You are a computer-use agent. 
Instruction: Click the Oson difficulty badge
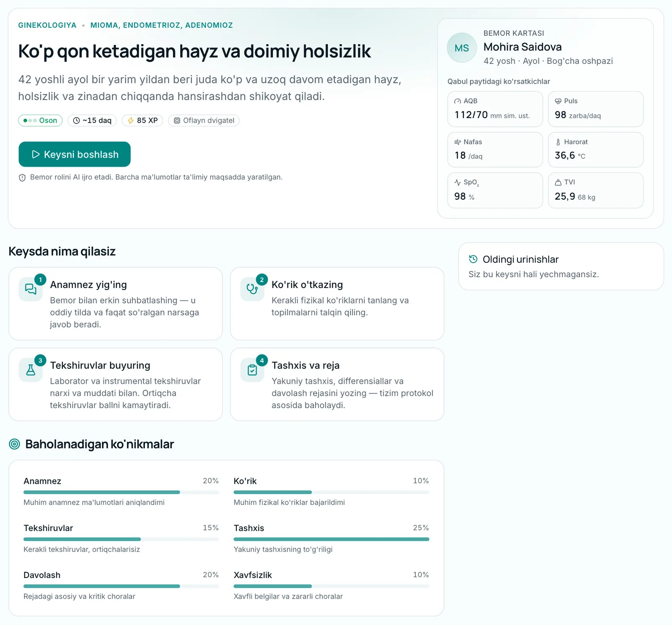coord(40,121)
